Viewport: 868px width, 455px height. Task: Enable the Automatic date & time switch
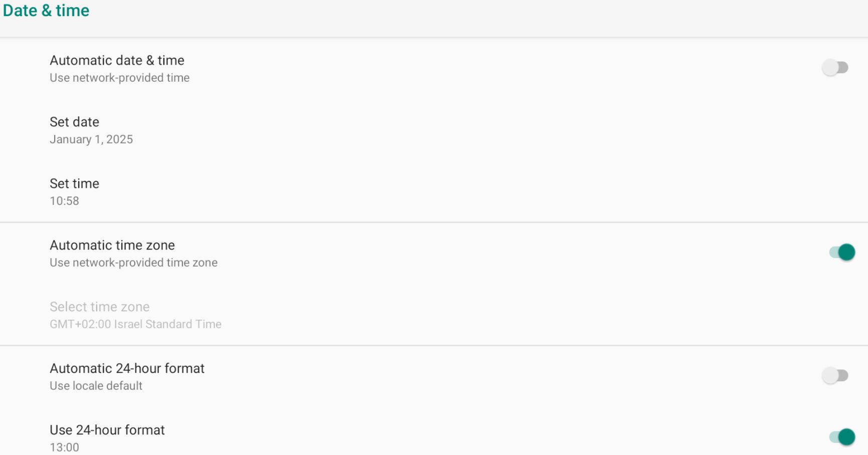(835, 67)
